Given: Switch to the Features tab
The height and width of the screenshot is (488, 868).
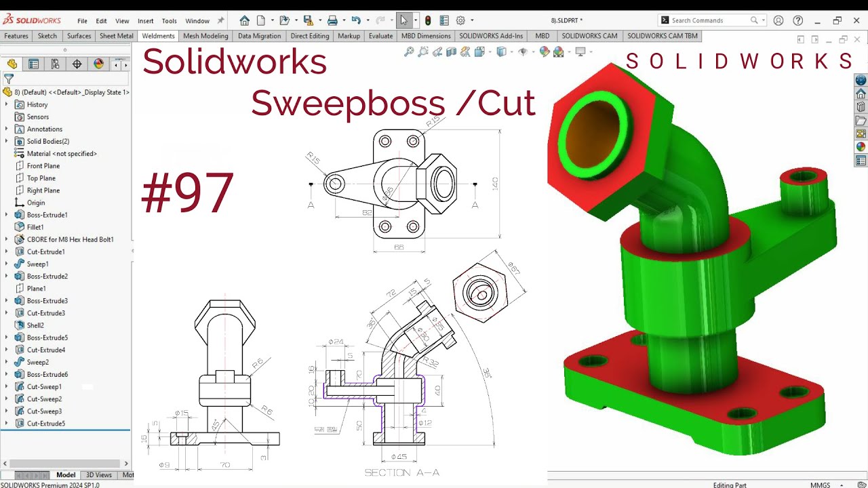Looking at the screenshot, I should [x=16, y=36].
